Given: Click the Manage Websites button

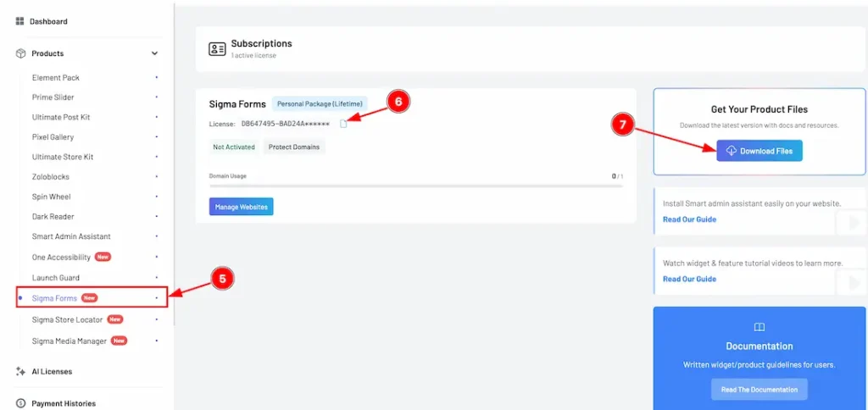Looking at the screenshot, I should coord(242,207).
